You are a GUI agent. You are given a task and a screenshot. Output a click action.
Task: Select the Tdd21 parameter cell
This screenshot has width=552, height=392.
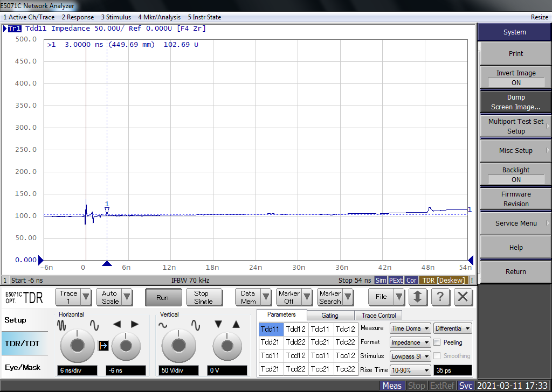[270, 342]
